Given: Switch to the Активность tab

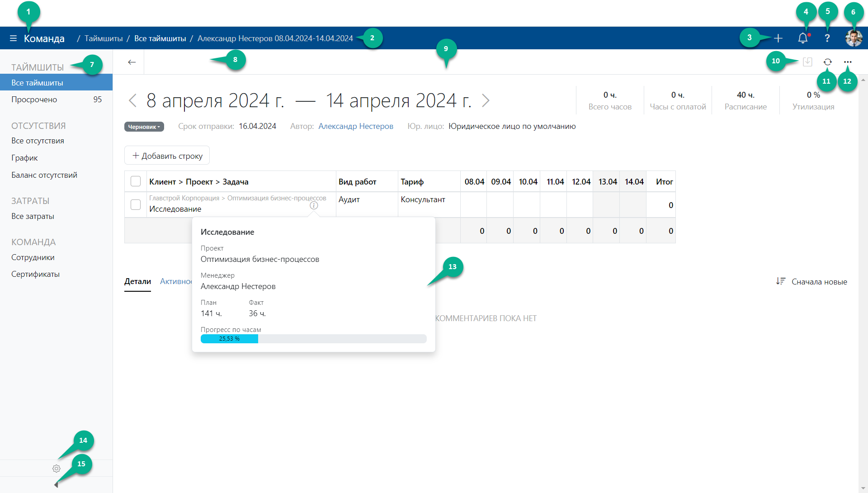Looking at the screenshot, I should coord(176,281).
